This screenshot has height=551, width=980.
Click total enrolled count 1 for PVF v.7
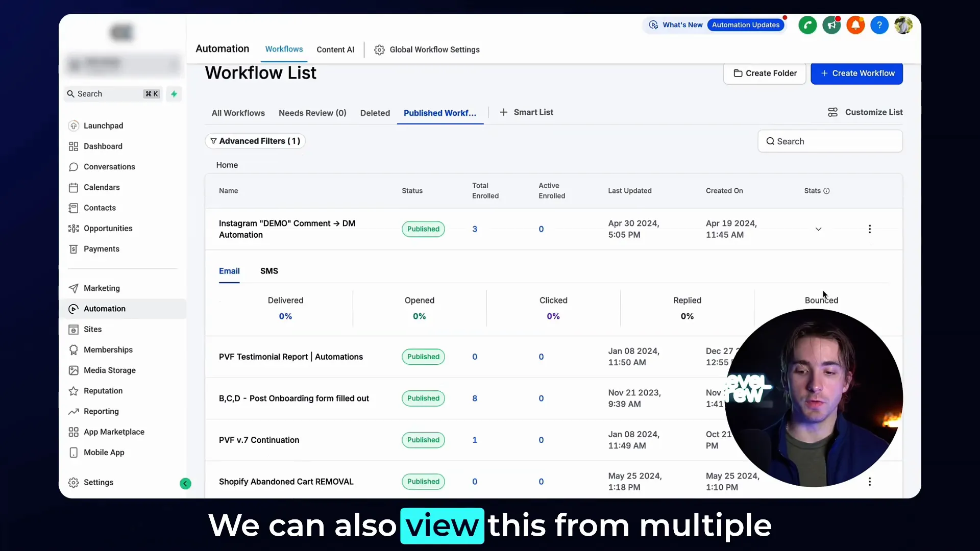click(475, 440)
